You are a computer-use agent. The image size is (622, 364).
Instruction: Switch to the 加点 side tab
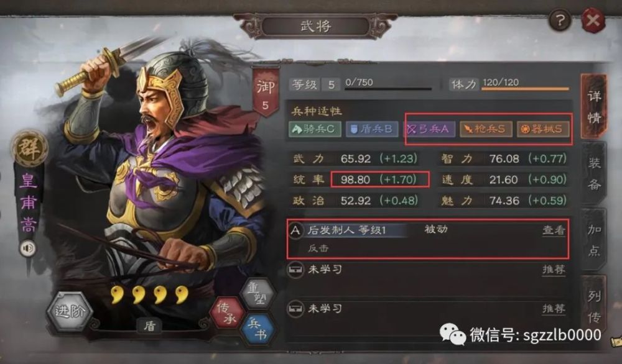tap(594, 240)
